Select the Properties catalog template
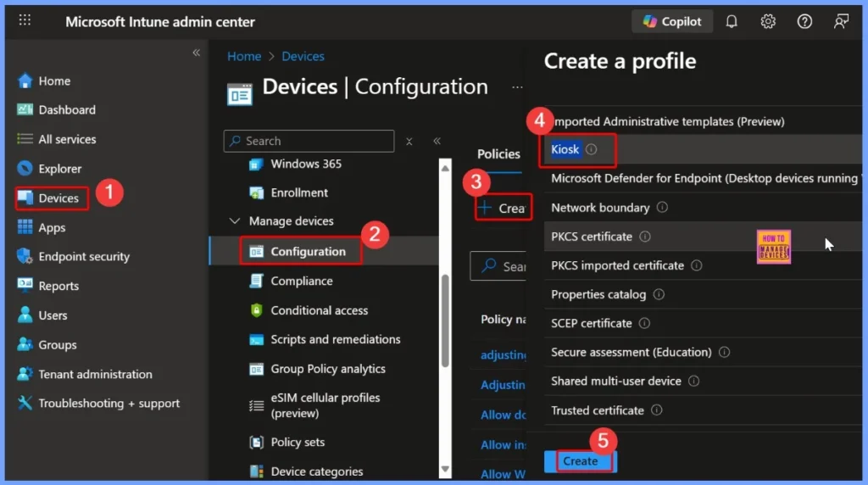This screenshot has width=868, height=485. click(x=598, y=294)
